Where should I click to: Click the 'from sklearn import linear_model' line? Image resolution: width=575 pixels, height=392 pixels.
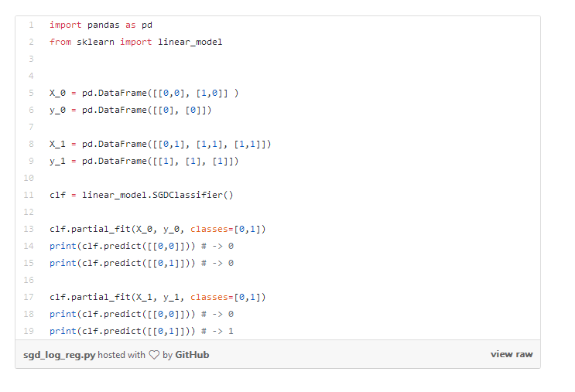[x=135, y=42]
